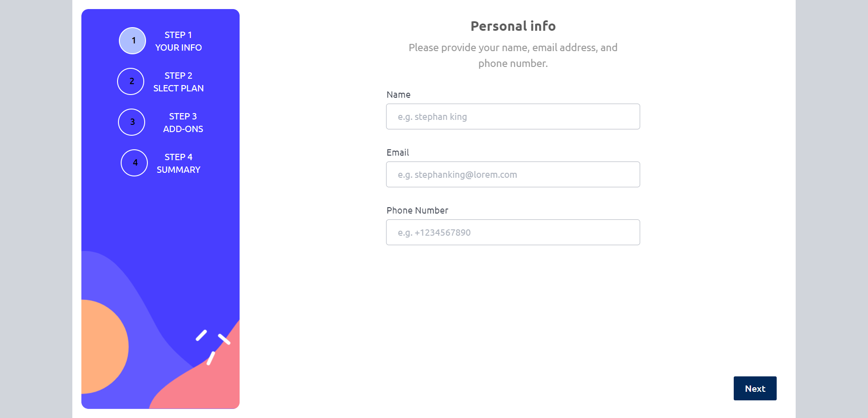Click the Step 2 numbered circle
The image size is (868, 418).
tap(131, 81)
